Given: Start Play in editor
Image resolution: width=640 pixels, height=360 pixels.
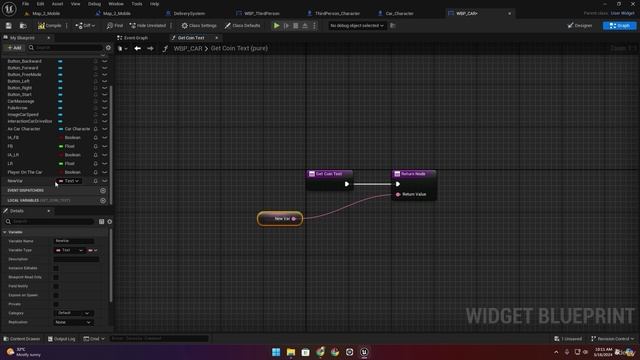Looking at the screenshot, I should [x=276, y=26].
